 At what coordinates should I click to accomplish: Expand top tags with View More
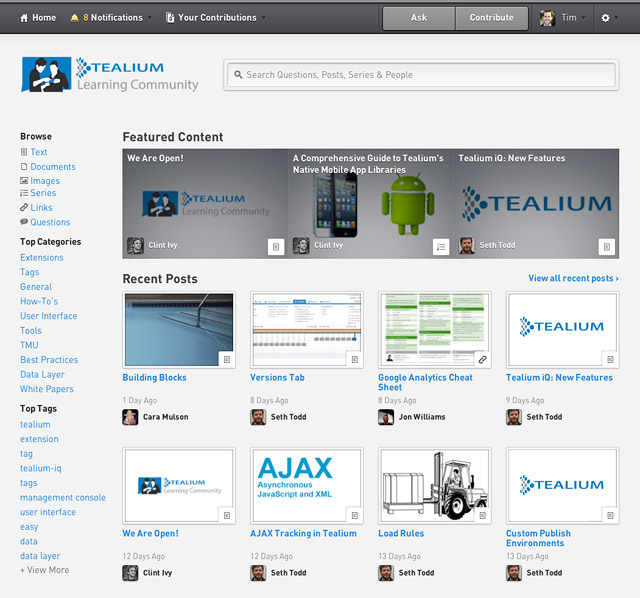(45, 570)
